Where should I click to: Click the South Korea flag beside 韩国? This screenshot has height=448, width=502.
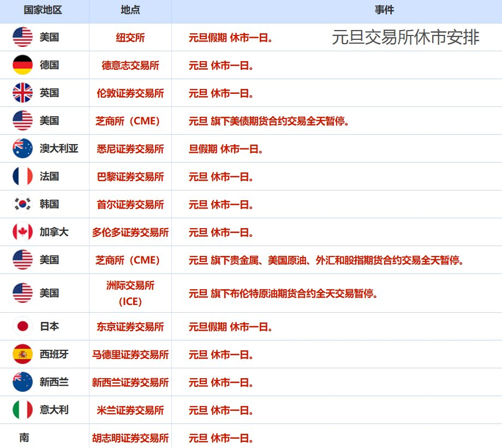coord(21,204)
